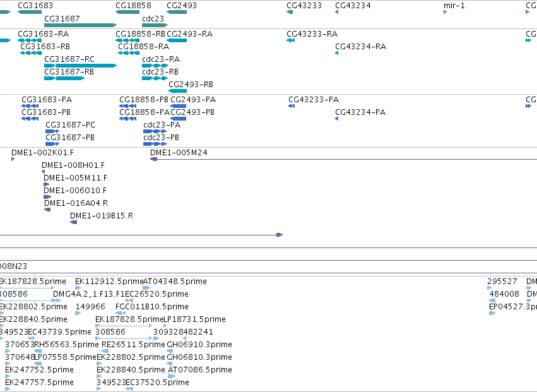Click transcript CG31683-RA label

point(43,34)
